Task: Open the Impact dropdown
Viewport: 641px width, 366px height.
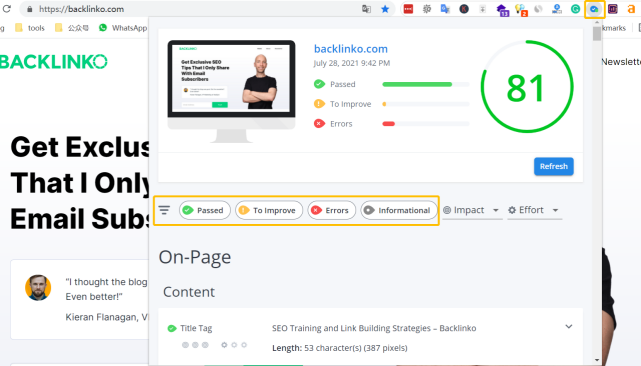Action: [472, 210]
